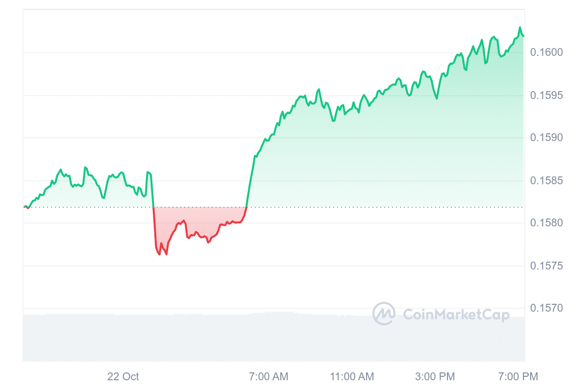
Task: Click the 0.1600 price axis label
Action: point(547,52)
